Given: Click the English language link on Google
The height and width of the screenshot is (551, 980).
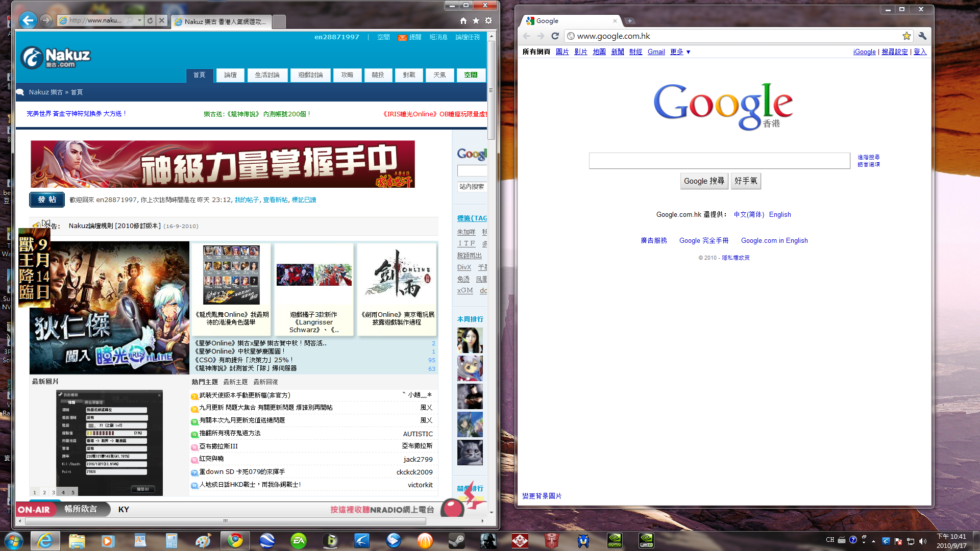Looking at the screenshot, I should tap(779, 214).
